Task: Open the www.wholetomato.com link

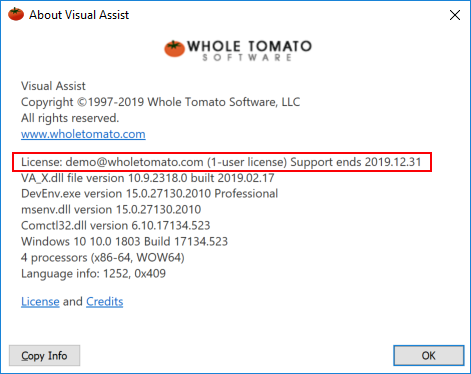Action: click(x=83, y=134)
